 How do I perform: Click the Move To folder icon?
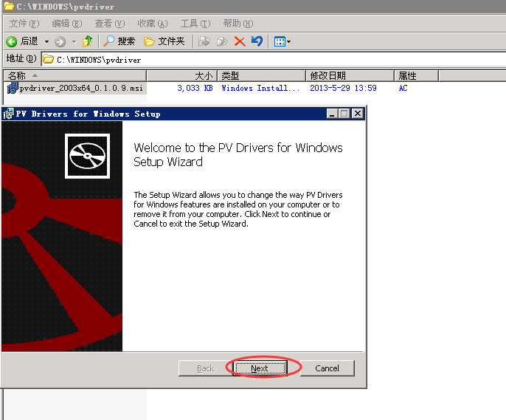point(204,41)
